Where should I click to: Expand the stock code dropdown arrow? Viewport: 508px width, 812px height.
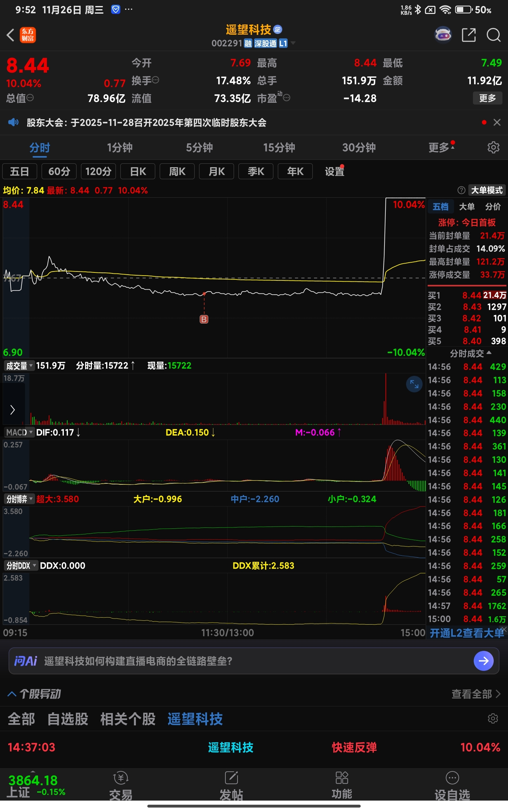[x=293, y=43]
